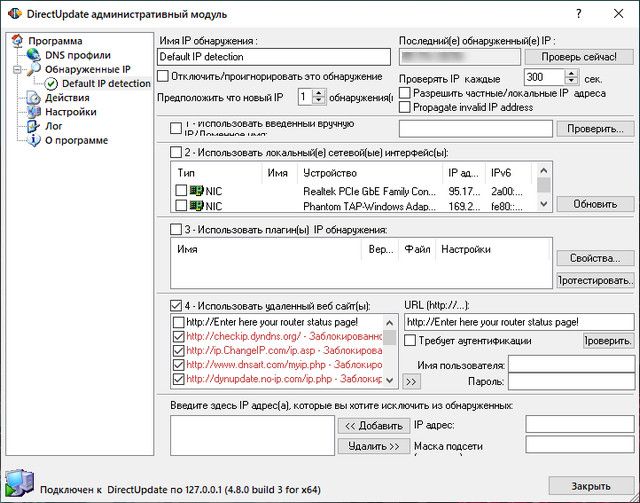Screen dimensions: 640x503
Task: Collapse the Обнаруженные IP tree node
Action: point(19,69)
